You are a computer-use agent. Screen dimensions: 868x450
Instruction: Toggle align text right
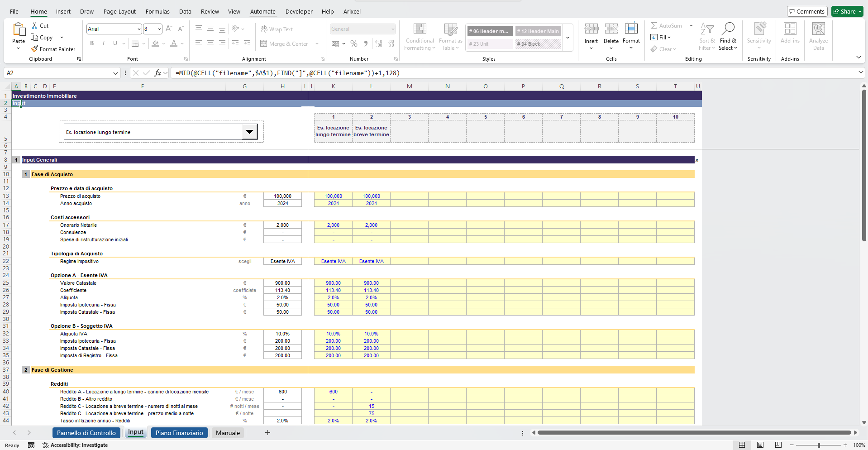222,43
